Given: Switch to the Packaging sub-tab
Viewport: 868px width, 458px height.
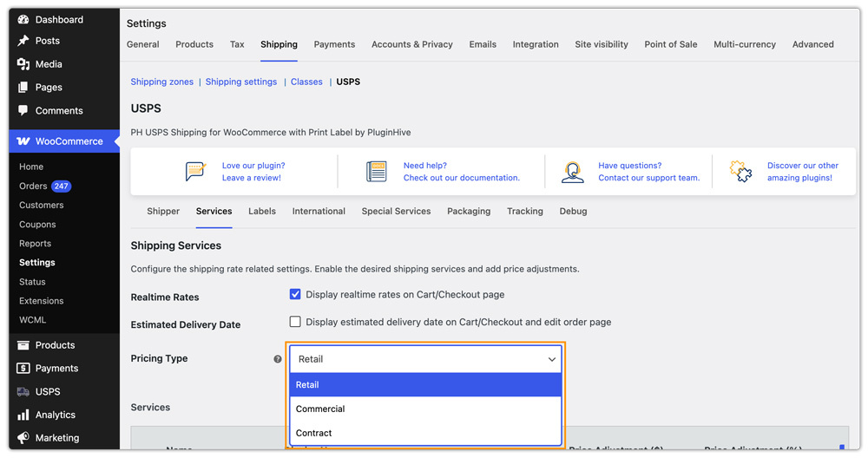Looking at the screenshot, I should (469, 212).
